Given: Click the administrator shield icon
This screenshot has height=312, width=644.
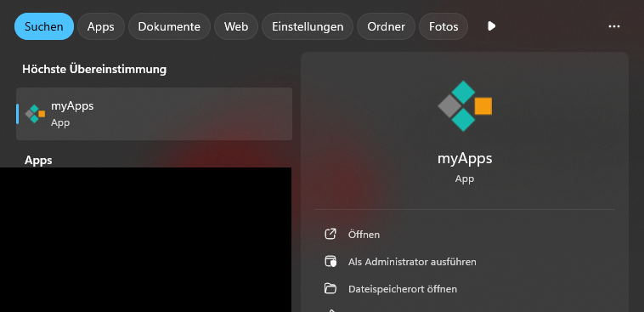Looking at the screenshot, I should click(330, 262).
